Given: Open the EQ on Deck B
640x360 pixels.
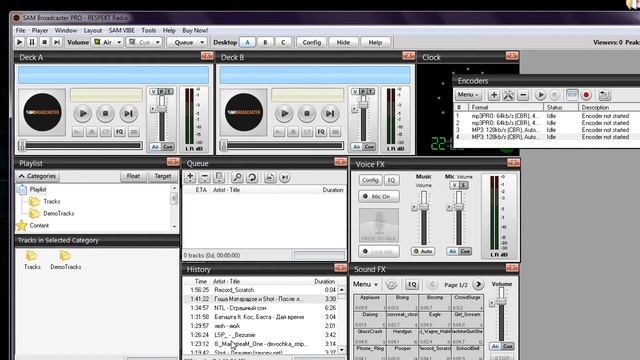Looking at the screenshot, I should click(321, 132).
